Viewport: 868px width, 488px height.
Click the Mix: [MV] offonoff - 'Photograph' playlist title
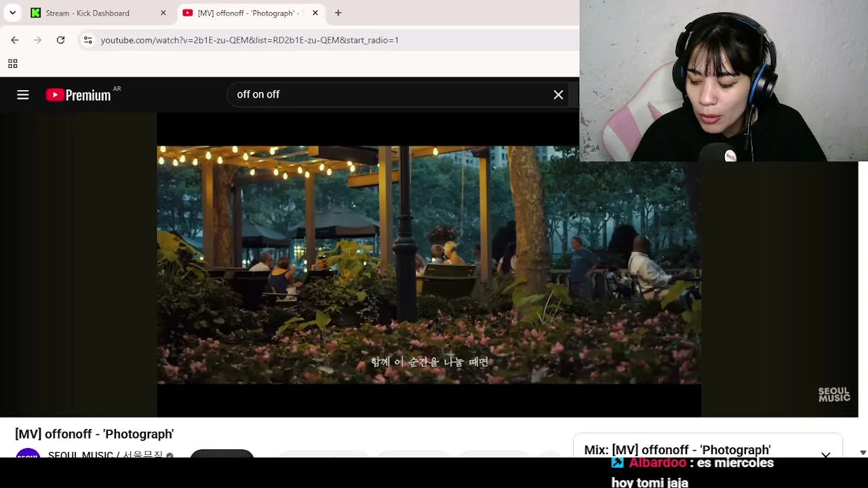[x=677, y=450]
